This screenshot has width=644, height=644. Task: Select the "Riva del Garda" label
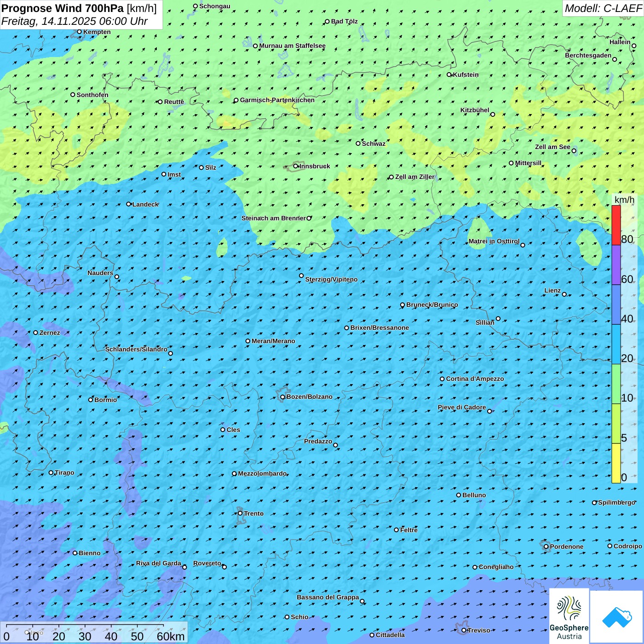pos(159,563)
